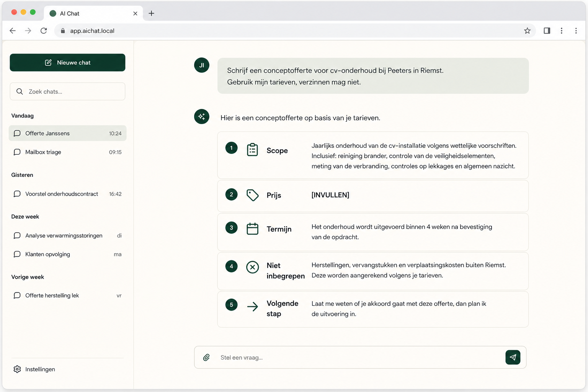Click the paperclip attach icon
The height and width of the screenshot is (392, 588).
pyautogui.click(x=206, y=358)
